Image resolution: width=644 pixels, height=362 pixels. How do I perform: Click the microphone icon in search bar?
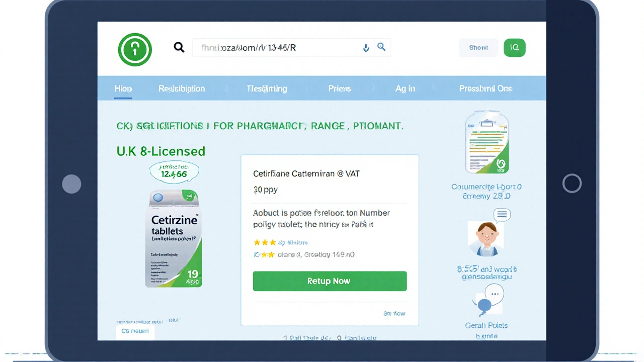point(366,48)
